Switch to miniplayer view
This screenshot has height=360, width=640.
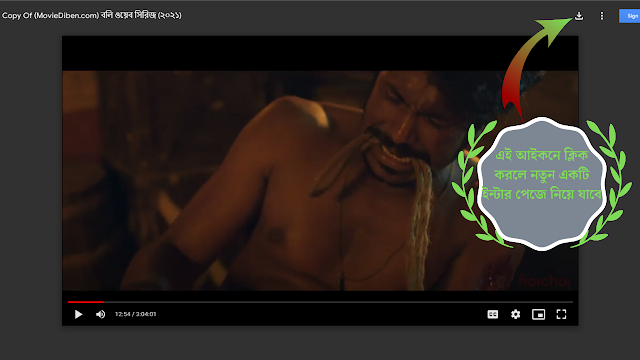(x=538, y=314)
